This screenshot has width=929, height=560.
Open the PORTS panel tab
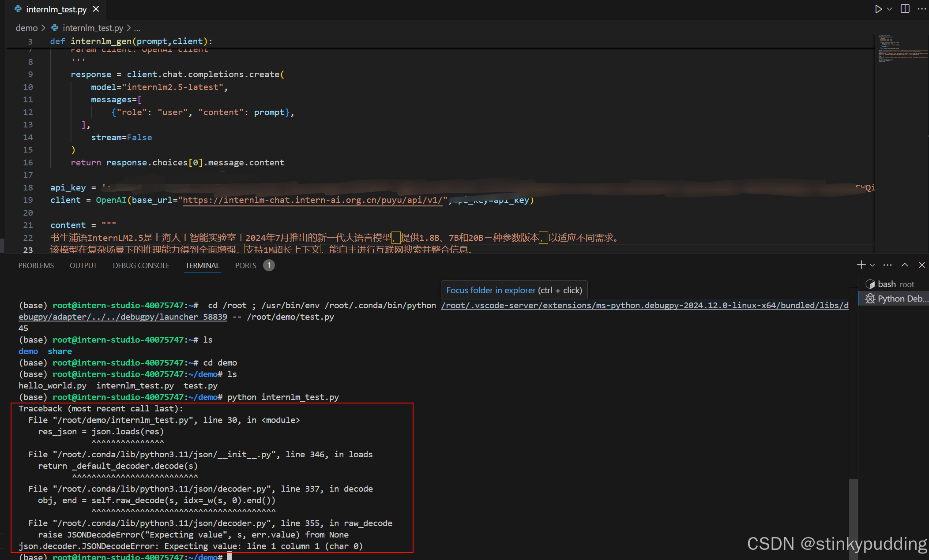tap(245, 265)
